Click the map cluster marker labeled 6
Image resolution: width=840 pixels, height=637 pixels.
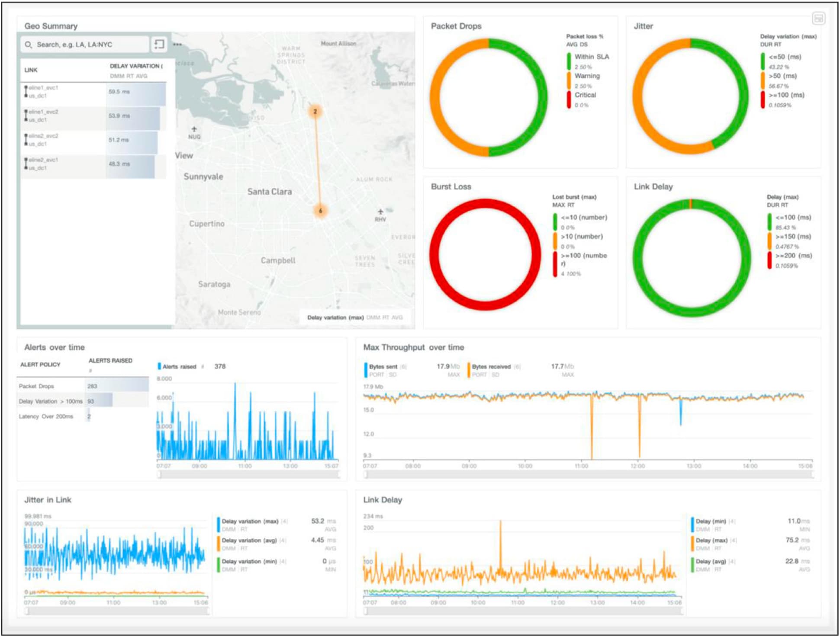pos(320,211)
